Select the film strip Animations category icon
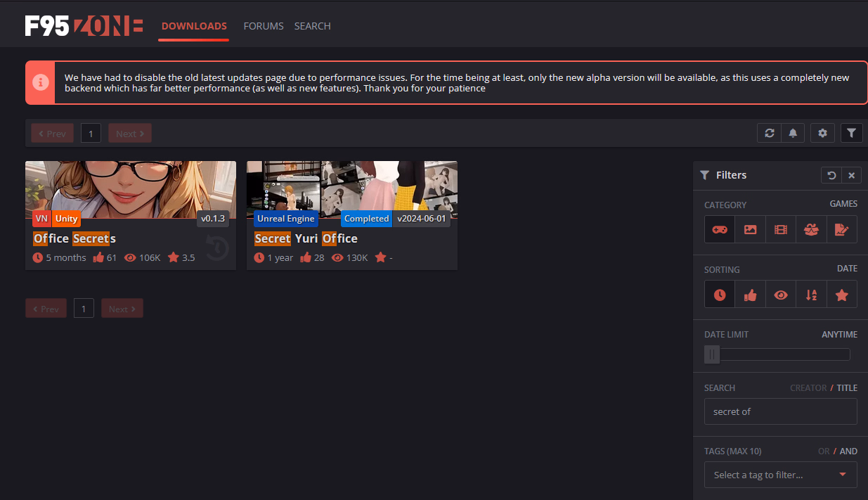 click(780, 230)
